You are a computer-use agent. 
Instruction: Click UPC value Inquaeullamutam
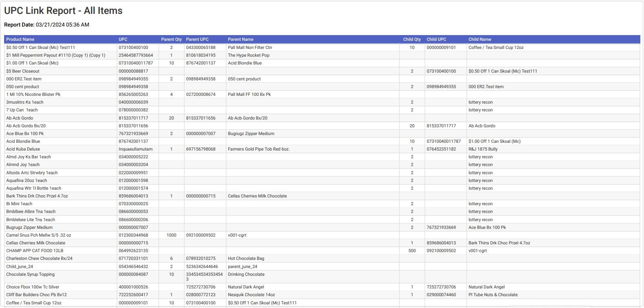[x=136, y=149]
